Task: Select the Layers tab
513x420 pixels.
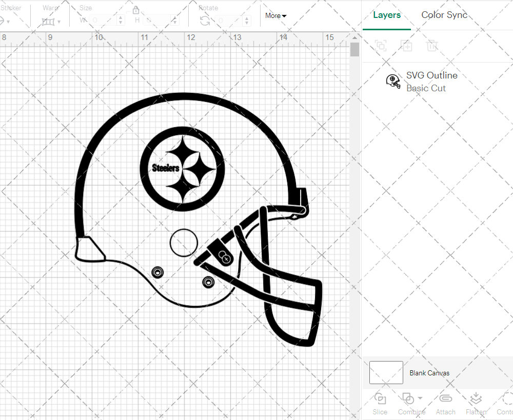Action: pyautogui.click(x=387, y=15)
